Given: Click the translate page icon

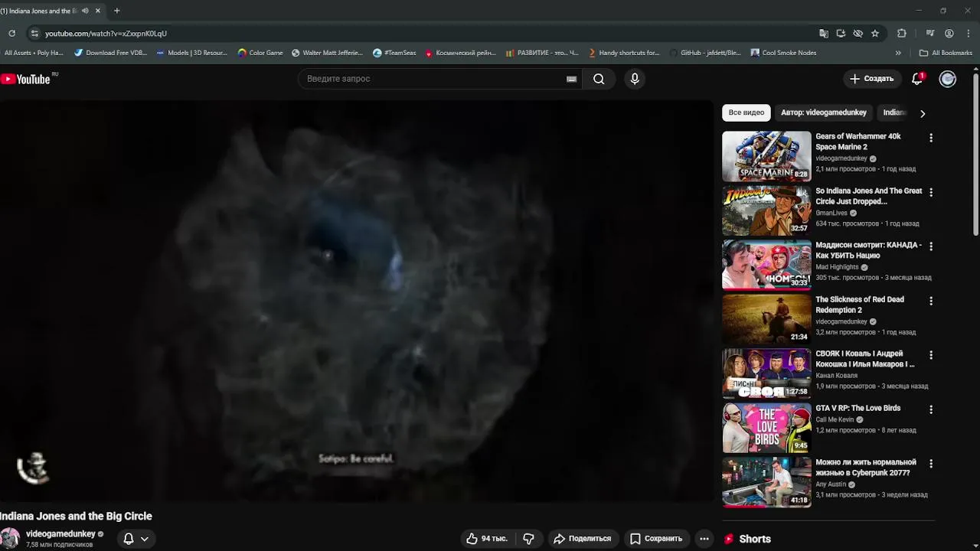Looking at the screenshot, I should 824,34.
